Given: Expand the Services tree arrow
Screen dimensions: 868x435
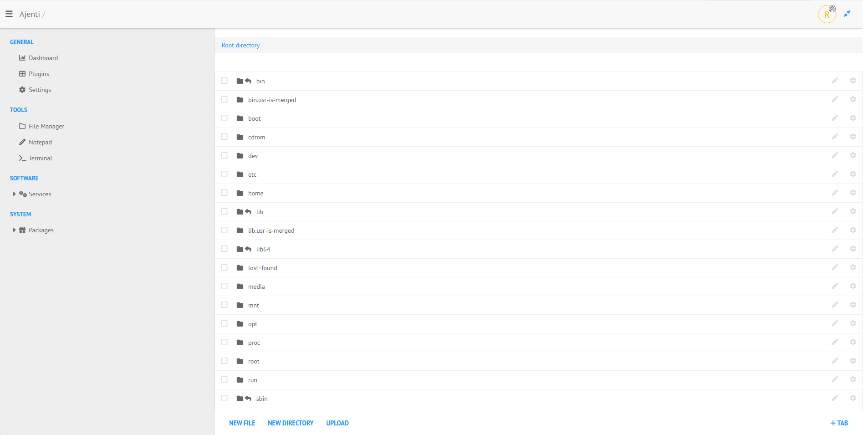Looking at the screenshot, I should [x=14, y=194].
